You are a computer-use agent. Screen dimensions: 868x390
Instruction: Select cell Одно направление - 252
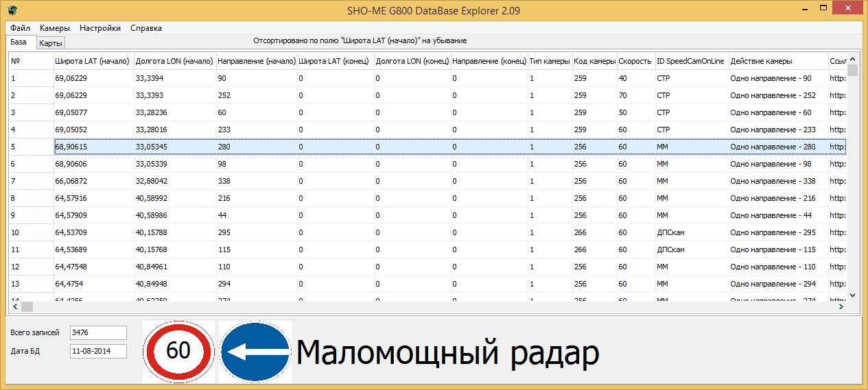[x=778, y=95]
